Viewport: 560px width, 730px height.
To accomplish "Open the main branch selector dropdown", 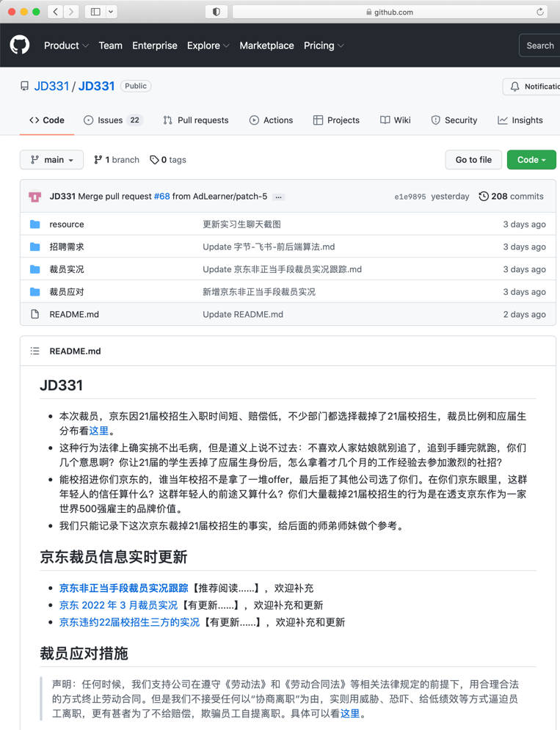I will pyautogui.click(x=51, y=160).
